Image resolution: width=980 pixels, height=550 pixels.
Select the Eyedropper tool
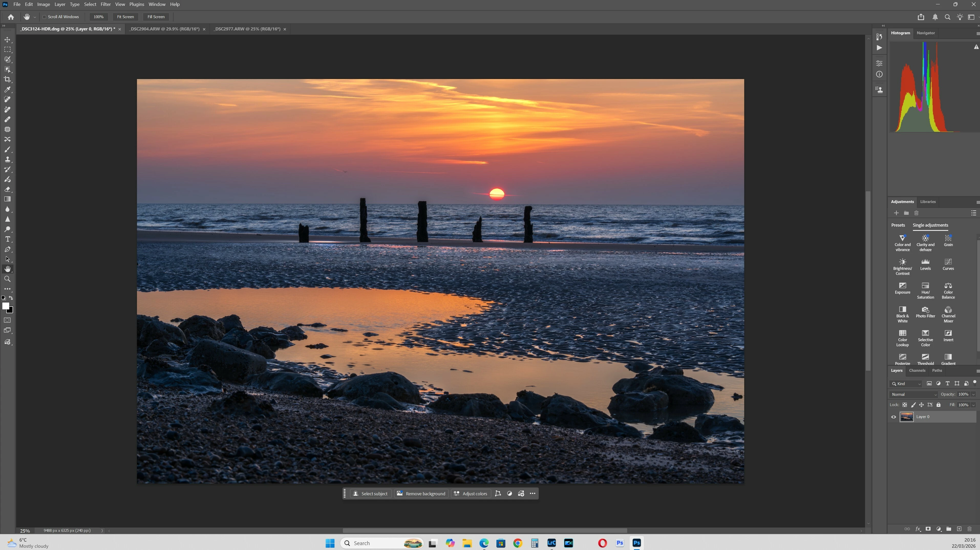pyautogui.click(x=7, y=90)
